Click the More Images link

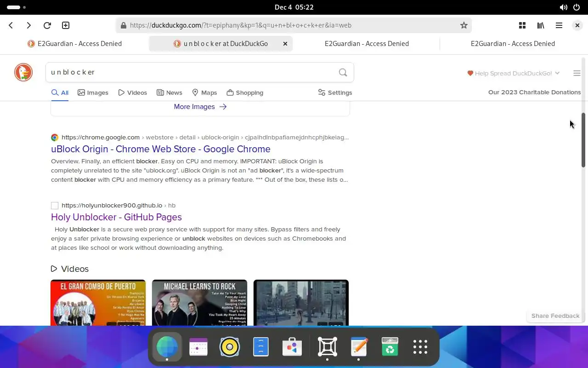coord(200,106)
